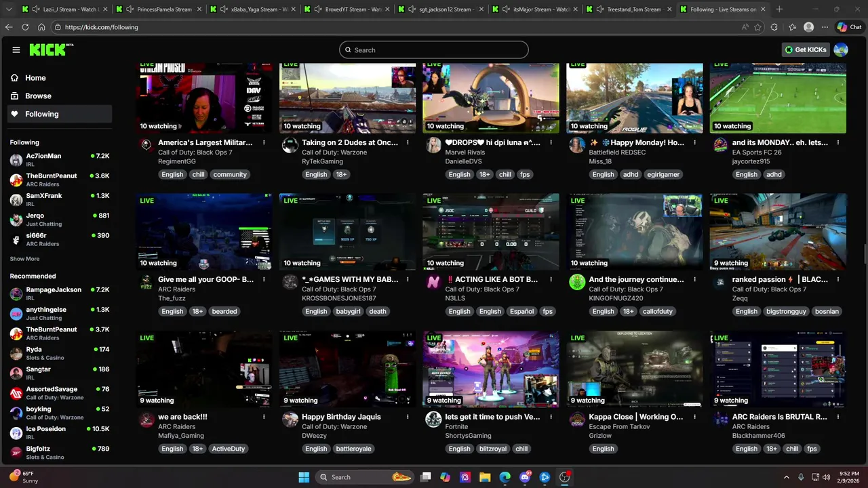Screen dimensions: 868x488
Task: Click Bigfoltz avatar in Recommended
Action: pos(16,453)
